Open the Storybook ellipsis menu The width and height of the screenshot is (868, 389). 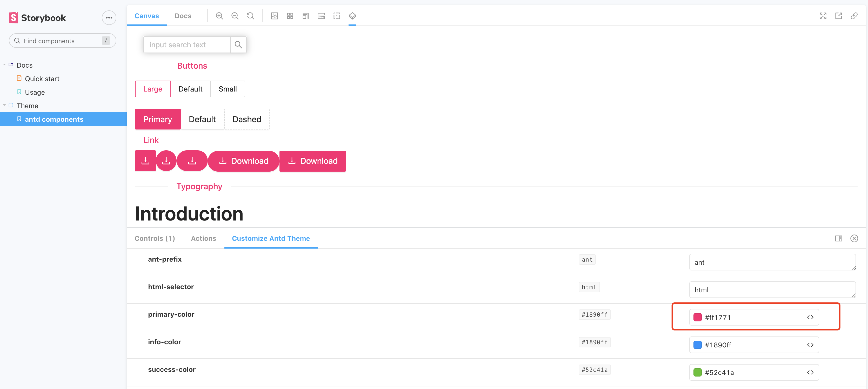pyautogui.click(x=109, y=17)
